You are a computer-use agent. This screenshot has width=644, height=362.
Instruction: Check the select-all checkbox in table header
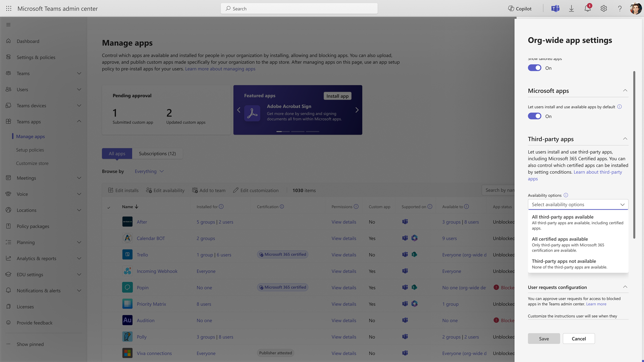(x=109, y=207)
